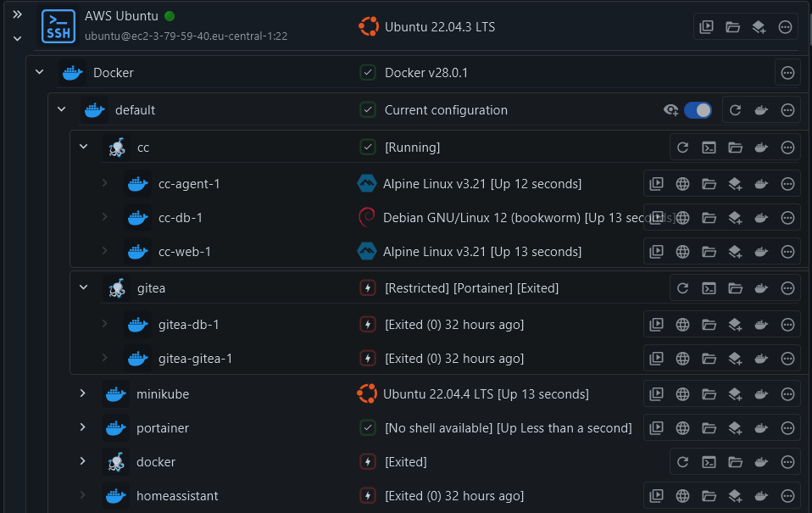
Task: Collapse the AWS Ubuntu connection tree
Action: coord(17,38)
